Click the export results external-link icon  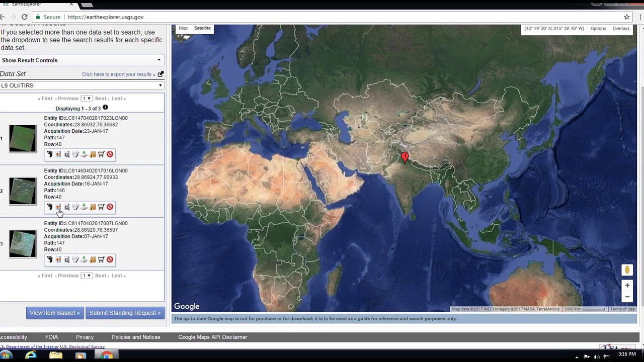point(160,74)
